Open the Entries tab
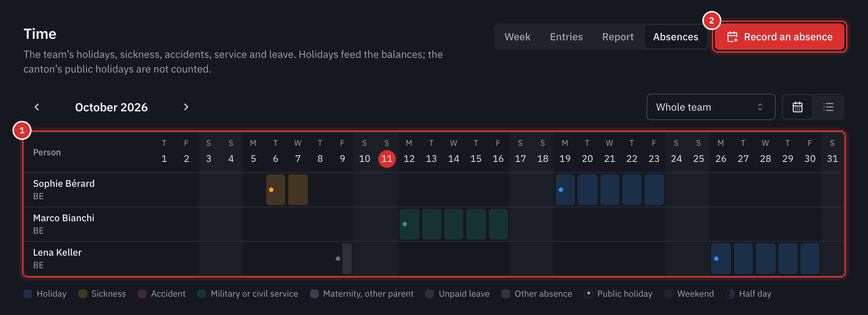Viewport: 868px width, 315px height. click(x=566, y=37)
